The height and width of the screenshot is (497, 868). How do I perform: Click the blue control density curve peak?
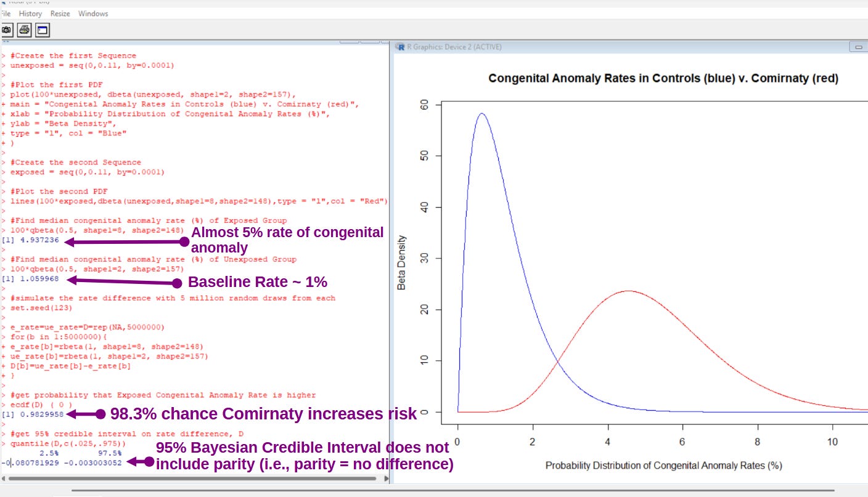pos(482,113)
